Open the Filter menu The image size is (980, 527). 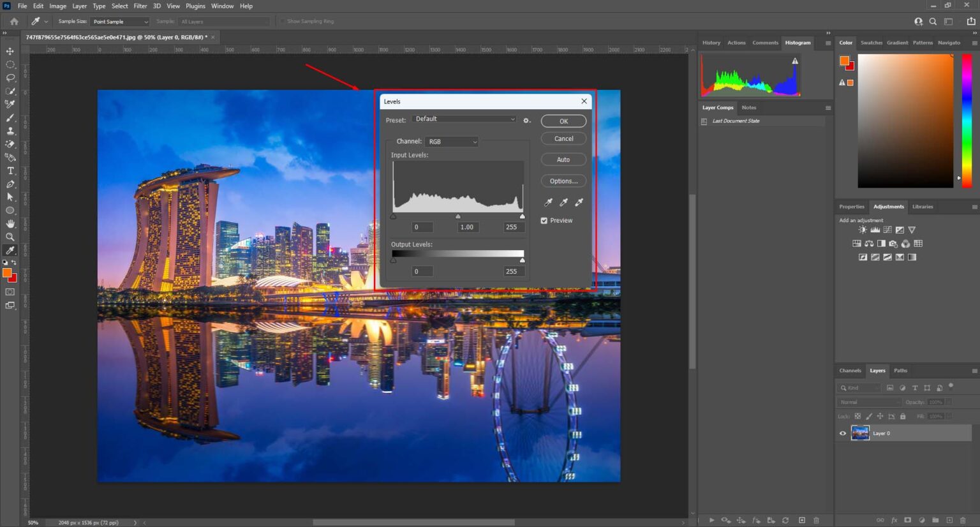pyautogui.click(x=140, y=6)
